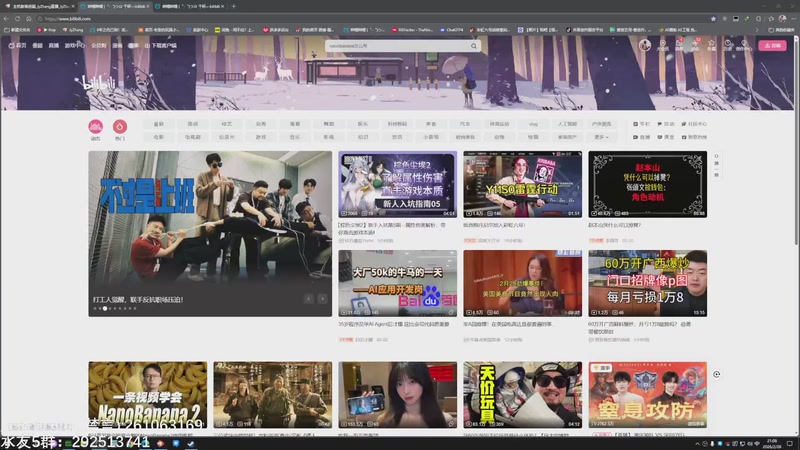The width and height of the screenshot is (800, 450).
Task: Click the search magnifier icon in Bilibili search bar
Action: coord(474,46)
